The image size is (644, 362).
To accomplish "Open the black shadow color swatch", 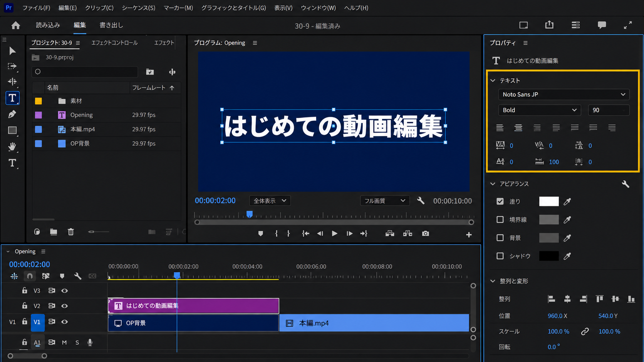I will pos(549,256).
